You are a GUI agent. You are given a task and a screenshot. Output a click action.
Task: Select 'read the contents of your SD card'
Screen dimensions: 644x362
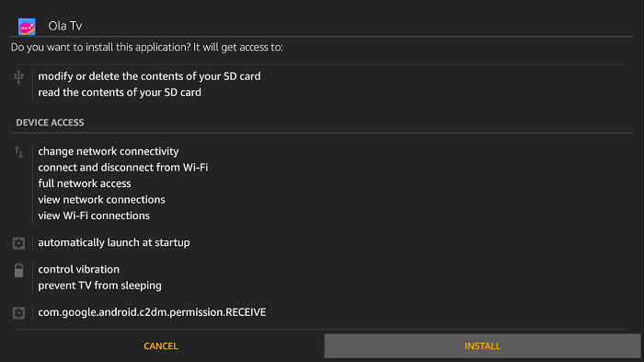pos(120,92)
